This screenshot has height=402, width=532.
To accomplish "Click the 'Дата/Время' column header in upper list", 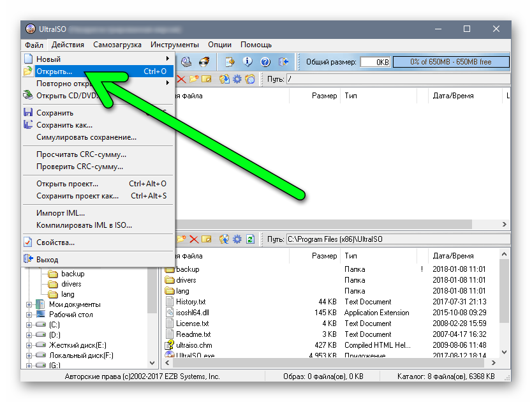I will (453, 96).
